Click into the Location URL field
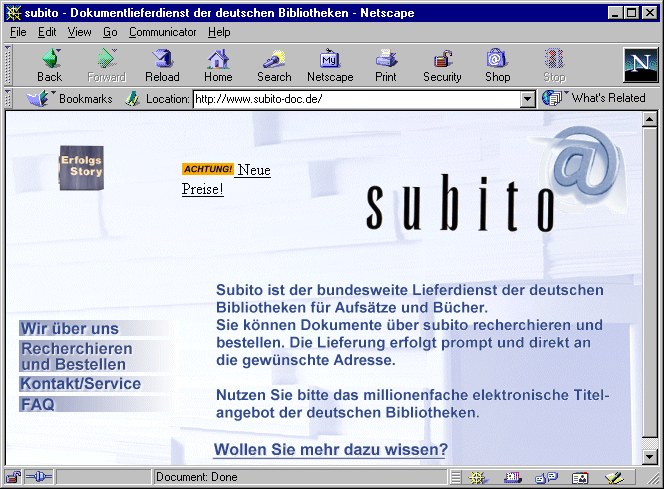 point(357,99)
